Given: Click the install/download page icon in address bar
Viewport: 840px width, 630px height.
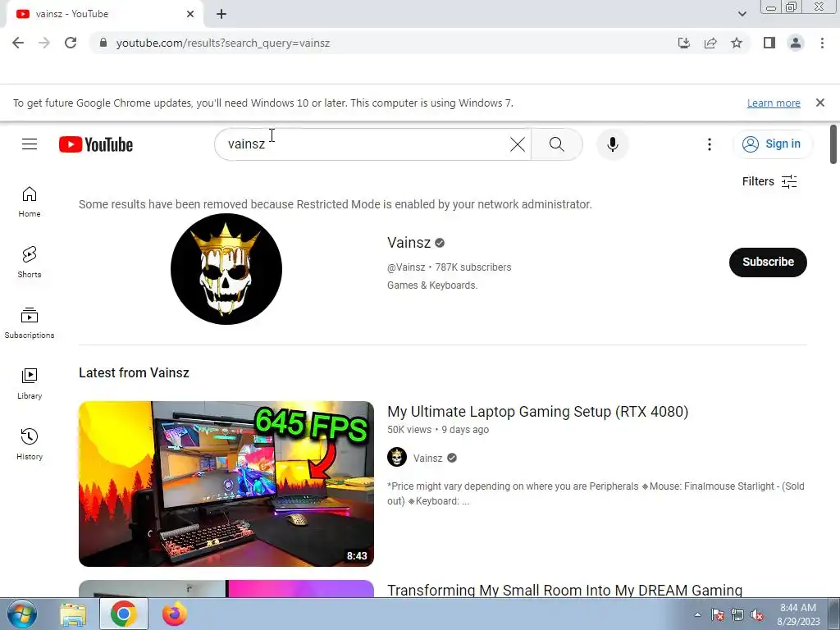Looking at the screenshot, I should coord(684,43).
